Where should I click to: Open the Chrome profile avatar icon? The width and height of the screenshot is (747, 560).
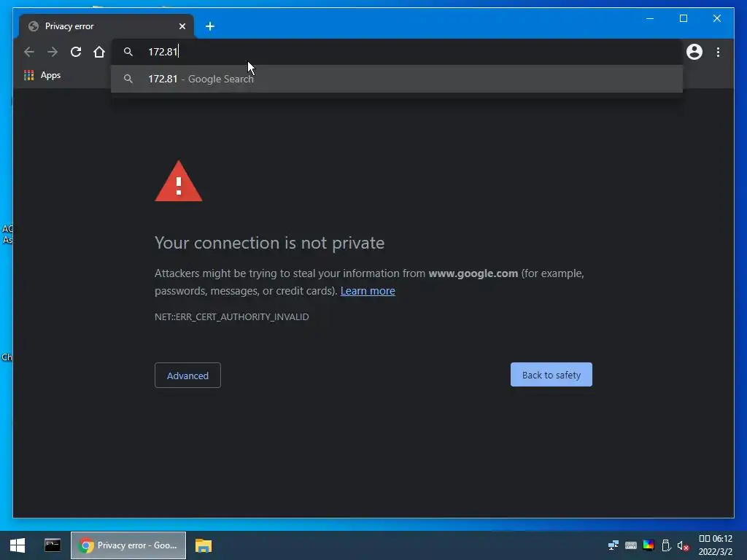[694, 52]
